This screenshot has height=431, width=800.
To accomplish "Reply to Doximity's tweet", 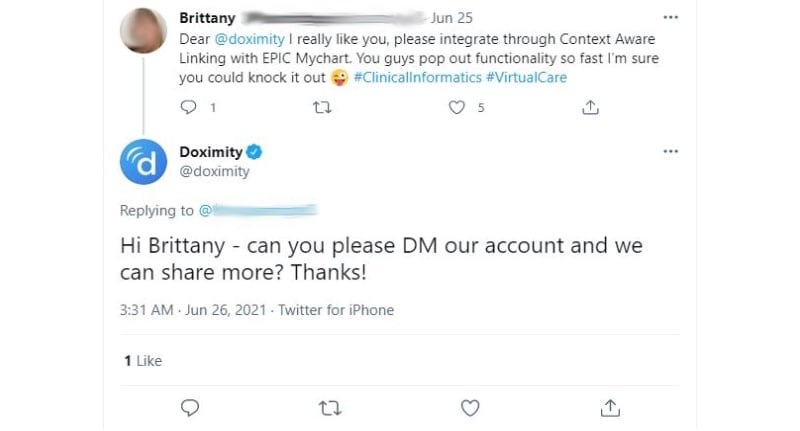I will 190,408.
